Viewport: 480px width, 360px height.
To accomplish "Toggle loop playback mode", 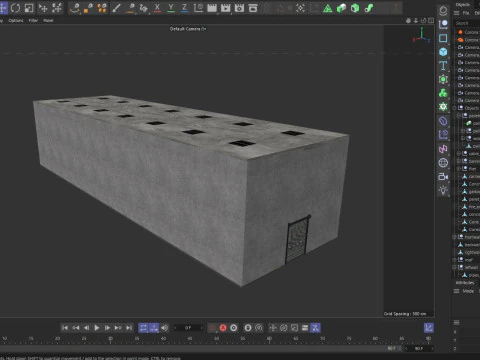I will (143, 328).
